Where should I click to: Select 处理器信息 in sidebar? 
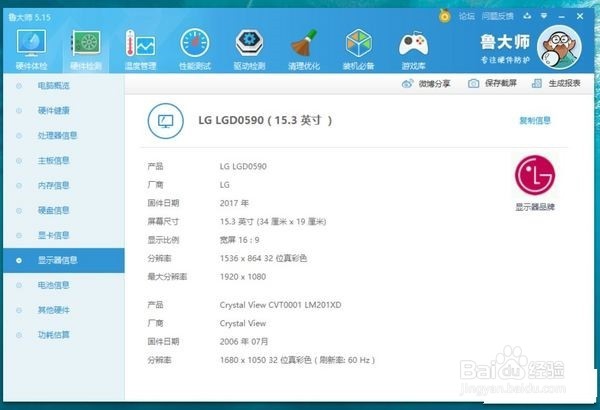57,136
